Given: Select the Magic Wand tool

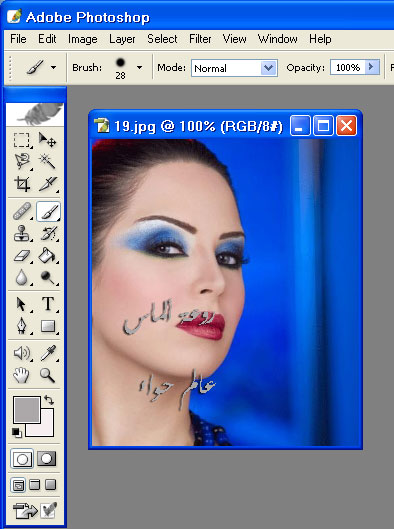Looking at the screenshot, I should click(48, 161).
